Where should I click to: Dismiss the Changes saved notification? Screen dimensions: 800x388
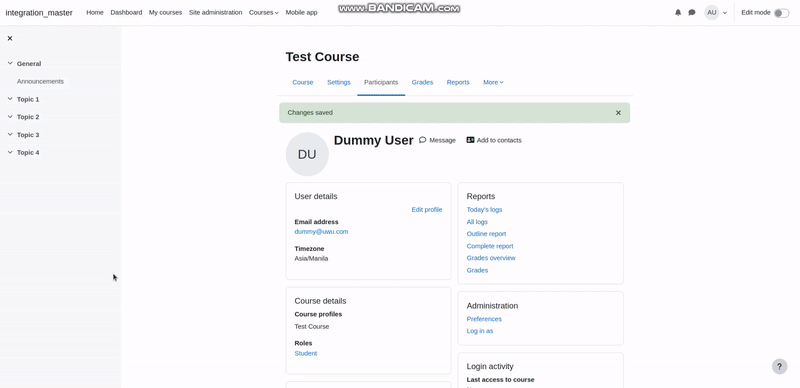point(618,113)
